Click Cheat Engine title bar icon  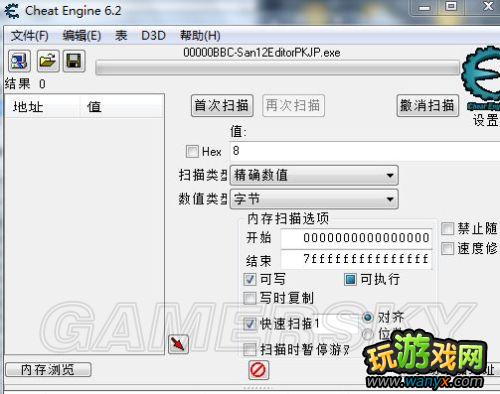12,11
